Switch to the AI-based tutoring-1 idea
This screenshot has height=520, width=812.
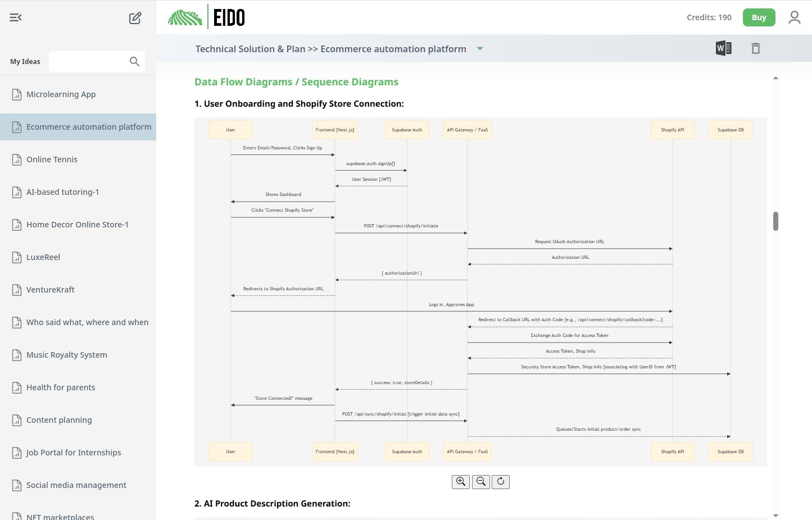point(62,191)
